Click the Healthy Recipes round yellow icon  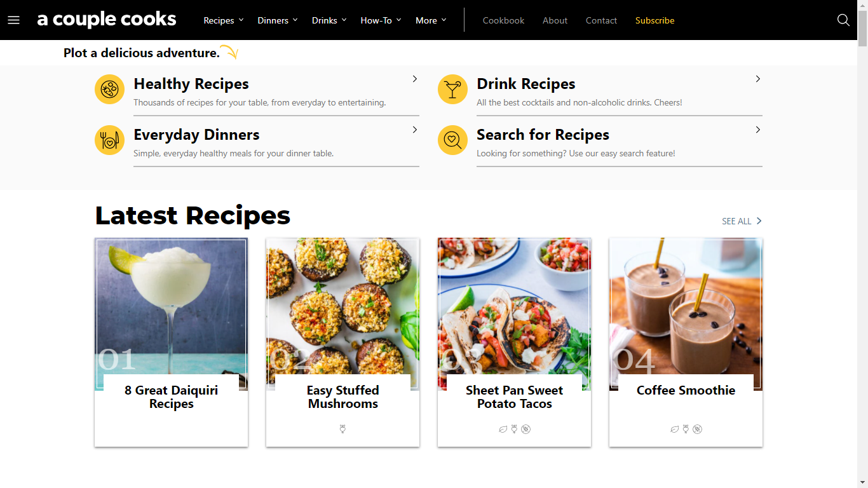pyautogui.click(x=109, y=89)
